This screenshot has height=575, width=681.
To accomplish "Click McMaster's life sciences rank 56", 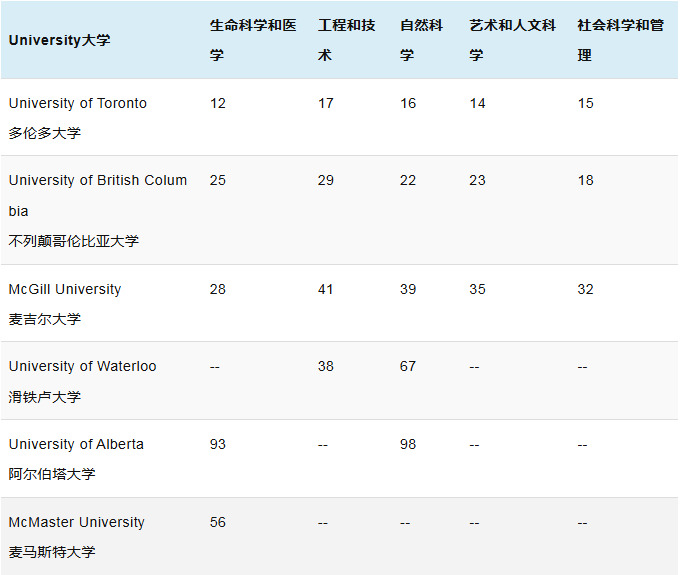I will 218,522.
